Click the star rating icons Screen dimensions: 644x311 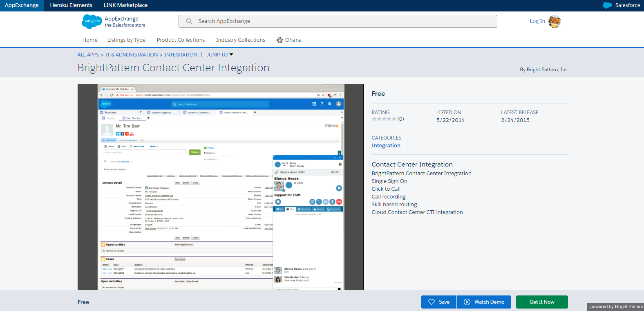[384, 119]
